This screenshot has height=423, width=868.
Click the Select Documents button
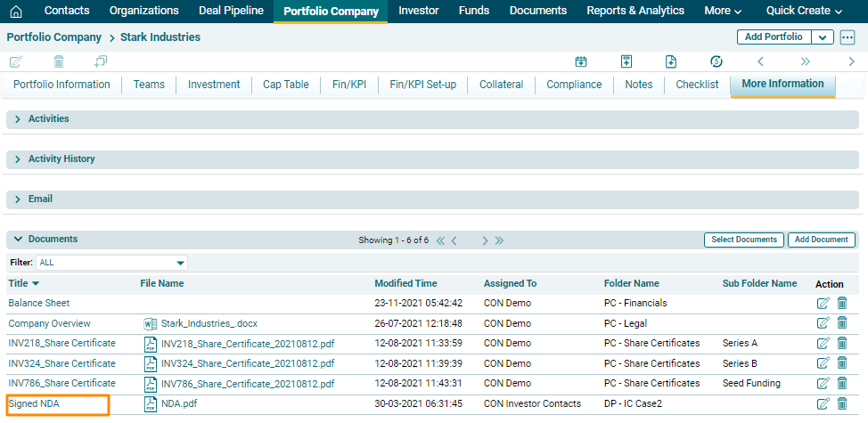(x=743, y=240)
